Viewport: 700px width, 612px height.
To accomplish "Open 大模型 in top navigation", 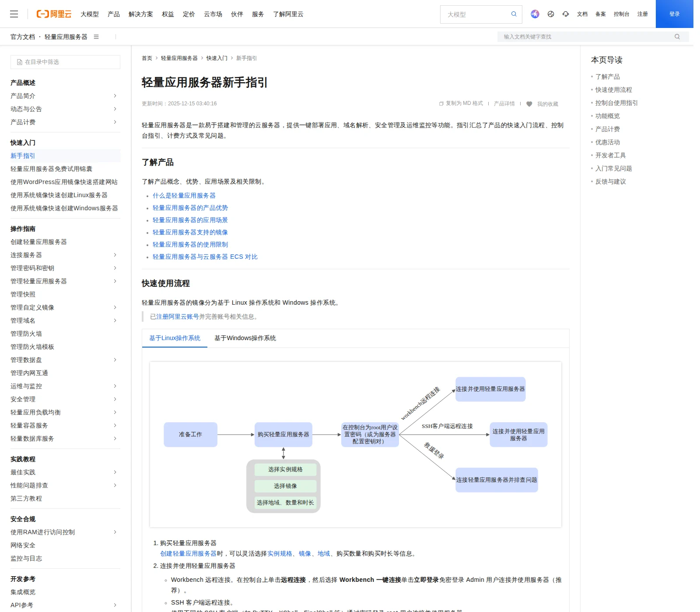I will pos(90,14).
